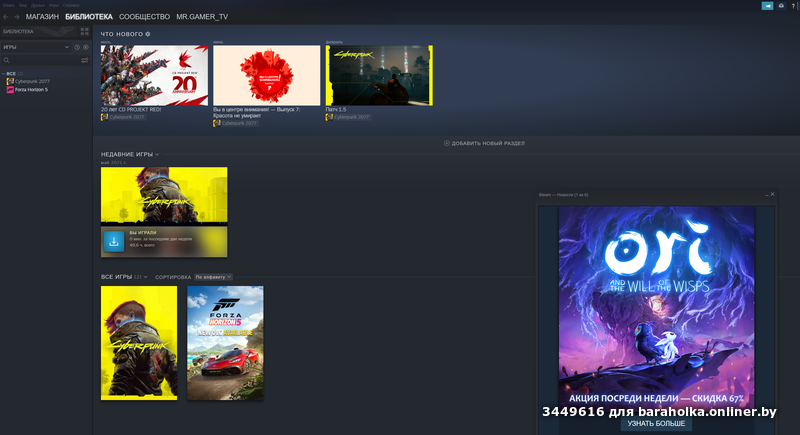This screenshot has height=435, width=800.
Task: Open What's New settings gear
Action: click(x=148, y=34)
